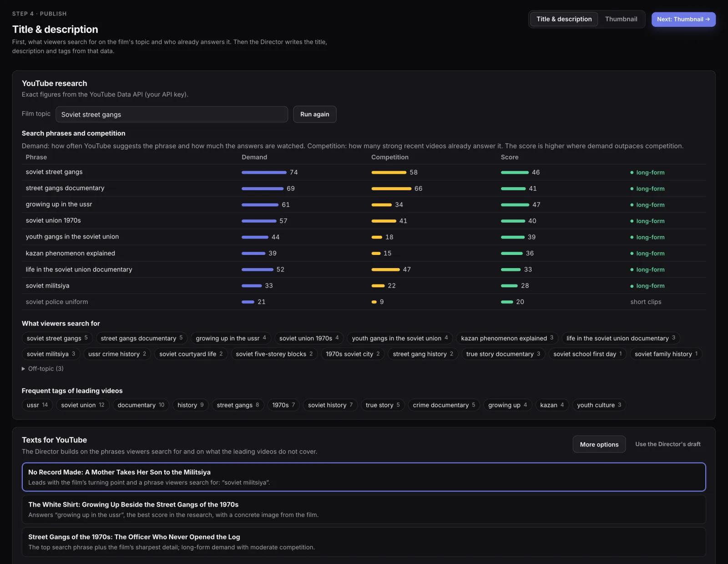The image size is (728, 564).
Task: Click Run again to refresh research
Action: 314,114
